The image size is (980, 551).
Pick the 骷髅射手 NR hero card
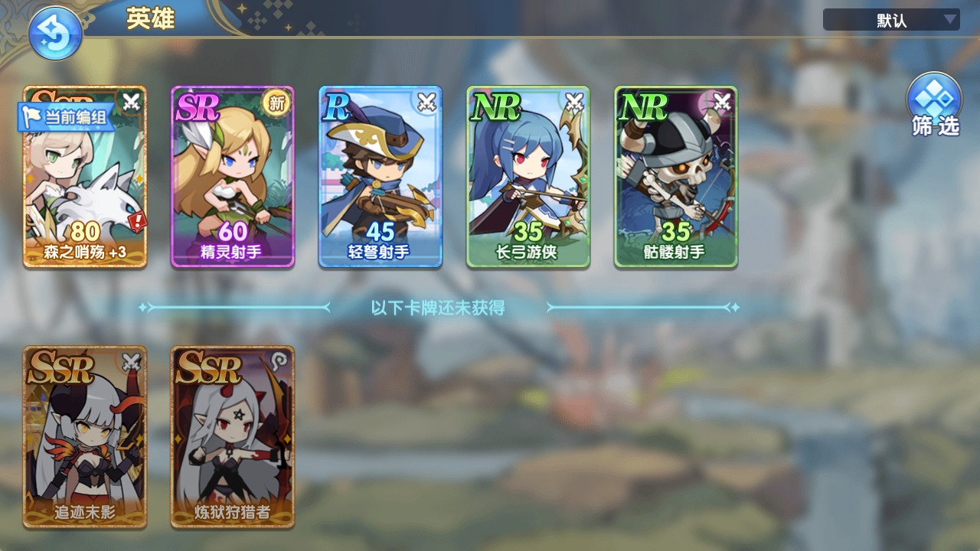676,177
